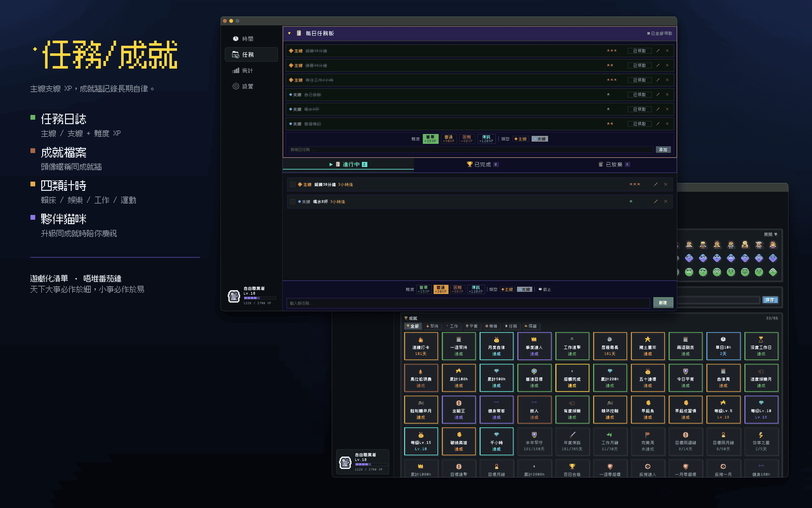
Task: Collapse the 每日任務板 panel triangle
Action: 289,33
